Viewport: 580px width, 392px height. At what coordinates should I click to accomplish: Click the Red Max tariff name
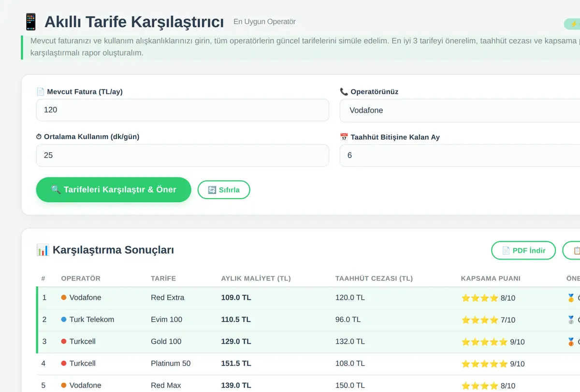(166, 386)
